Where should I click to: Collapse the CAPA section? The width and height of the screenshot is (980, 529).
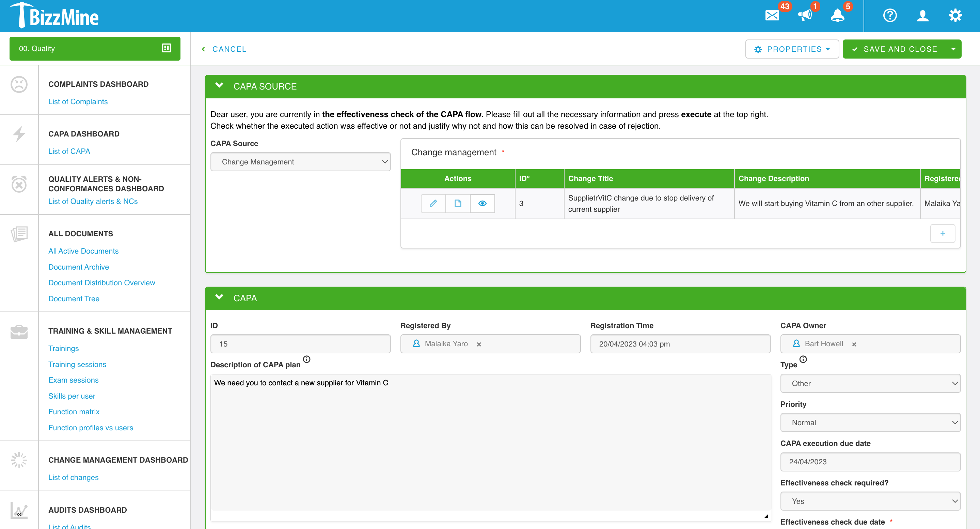[x=219, y=297]
